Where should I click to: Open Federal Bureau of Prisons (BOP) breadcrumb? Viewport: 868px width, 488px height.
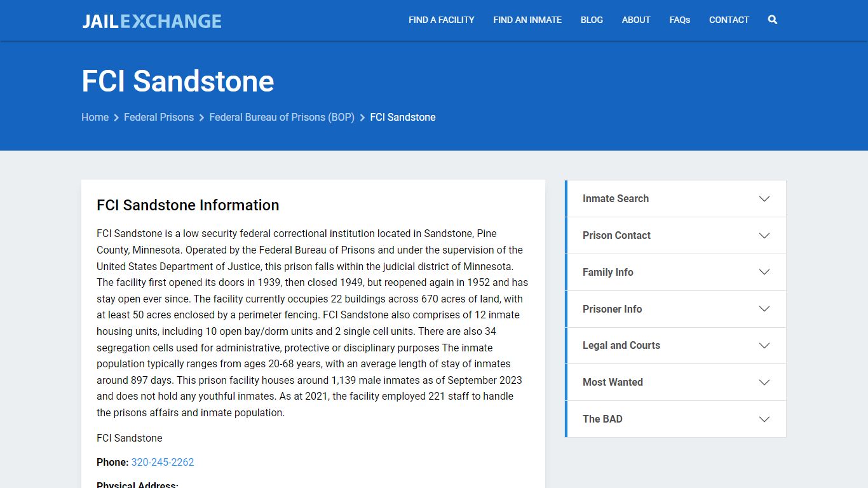click(x=281, y=117)
